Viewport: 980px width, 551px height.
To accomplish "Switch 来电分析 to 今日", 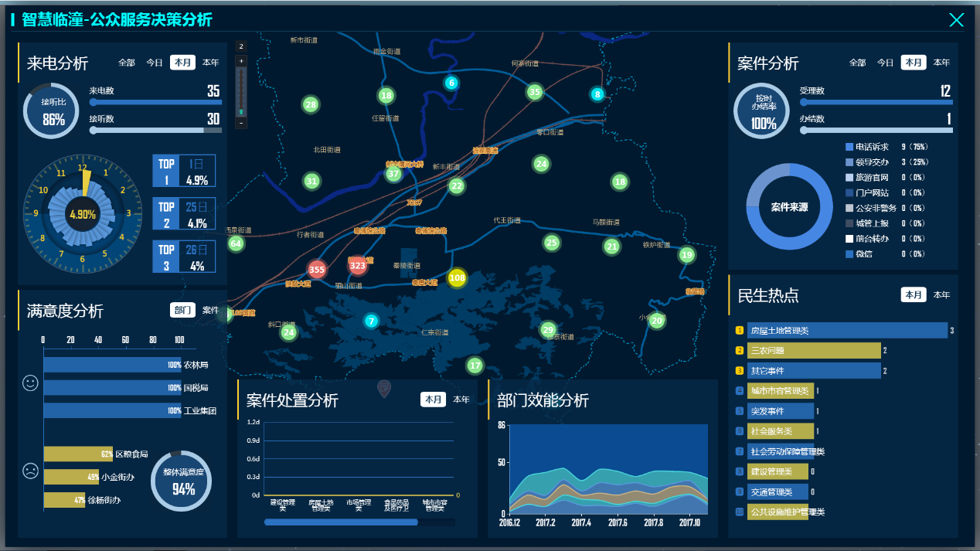I will pyautogui.click(x=155, y=63).
